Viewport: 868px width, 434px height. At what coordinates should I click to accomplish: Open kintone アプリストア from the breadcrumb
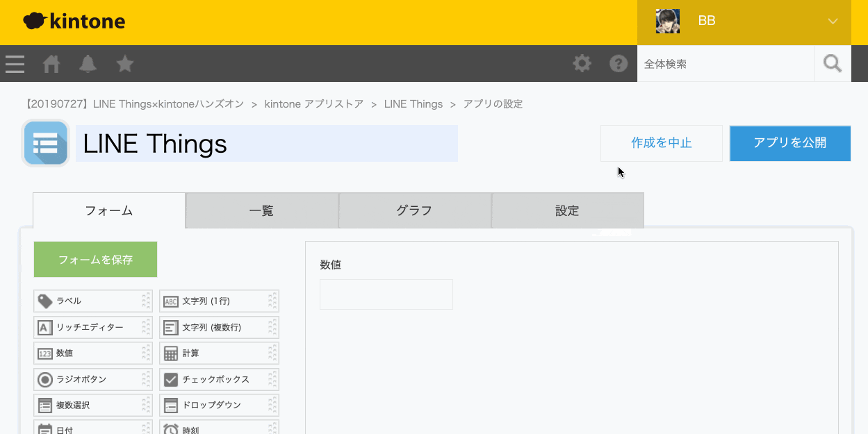tap(312, 103)
